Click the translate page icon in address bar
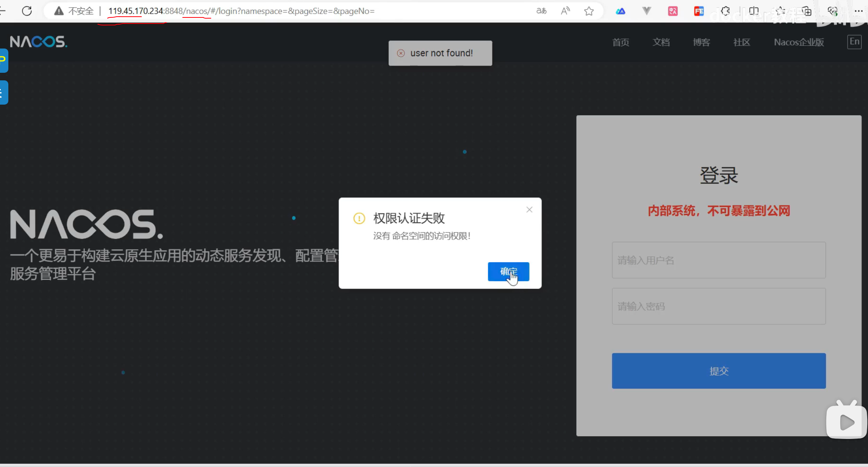Image resolution: width=868 pixels, height=467 pixels. pos(541,11)
